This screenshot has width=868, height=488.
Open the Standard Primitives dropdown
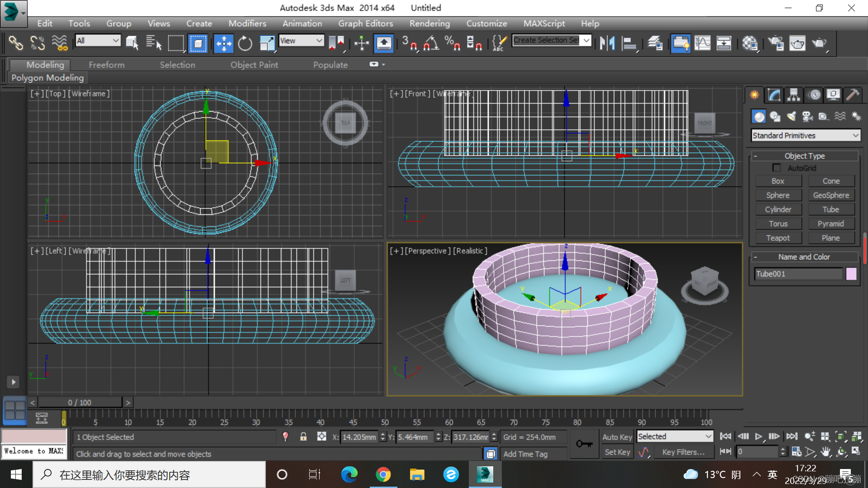click(x=806, y=136)
